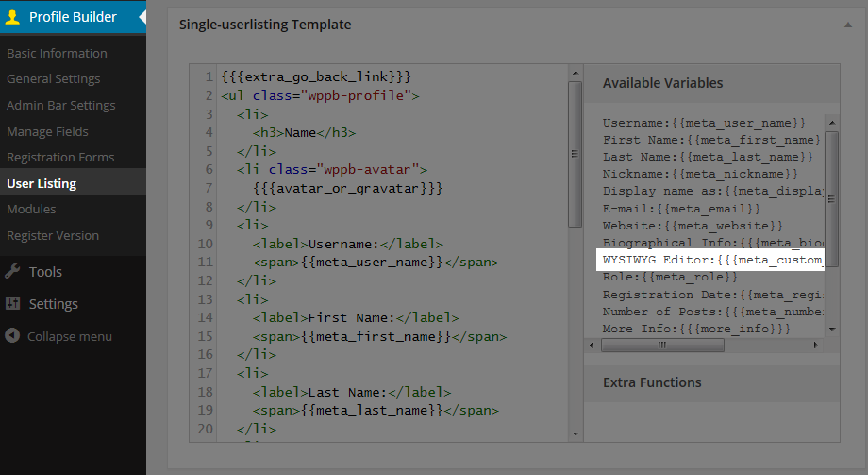Click line number 20 in gutter
Image resolution: width=868 pixels, height=475 pixels.
205,429
